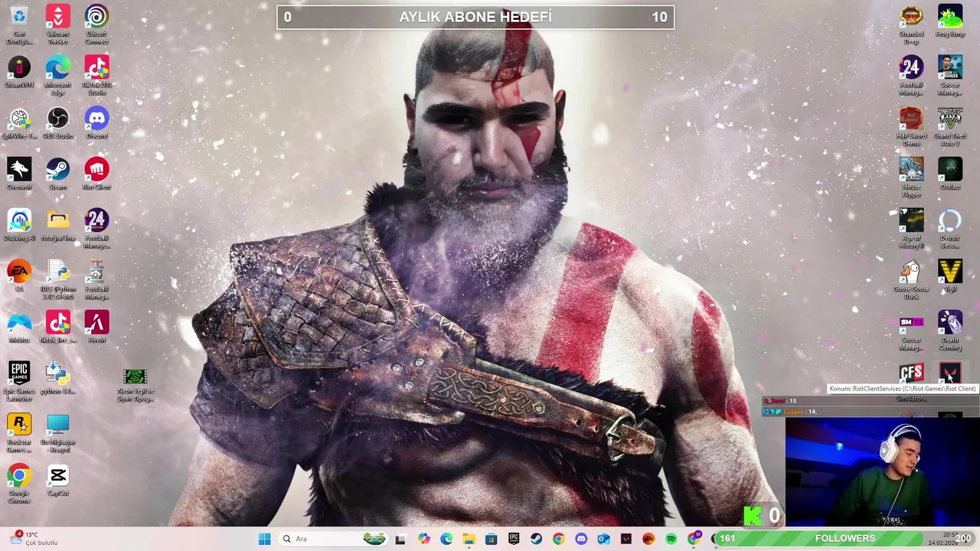Viewport: 980px width, 551px height.
Task: Open the Neon Yeşil video file
Action: click(135, 385)
